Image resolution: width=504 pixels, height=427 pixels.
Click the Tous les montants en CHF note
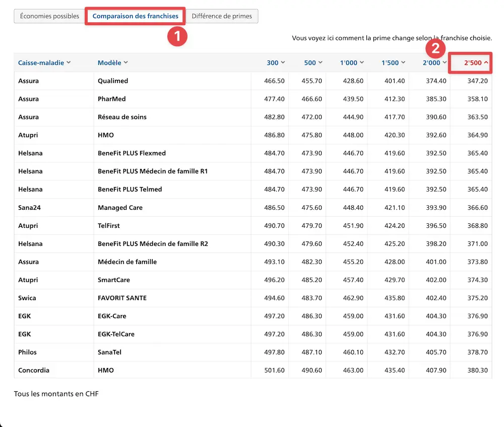(x=56, y=394)
